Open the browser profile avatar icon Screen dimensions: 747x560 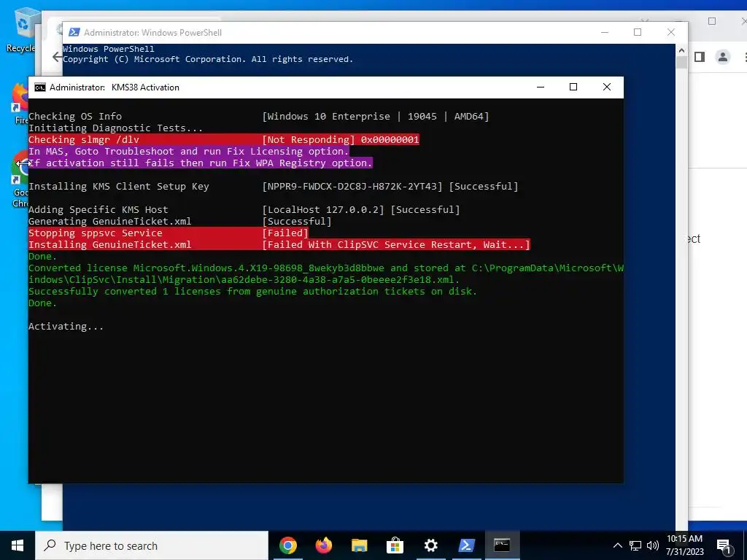(723, 57)
